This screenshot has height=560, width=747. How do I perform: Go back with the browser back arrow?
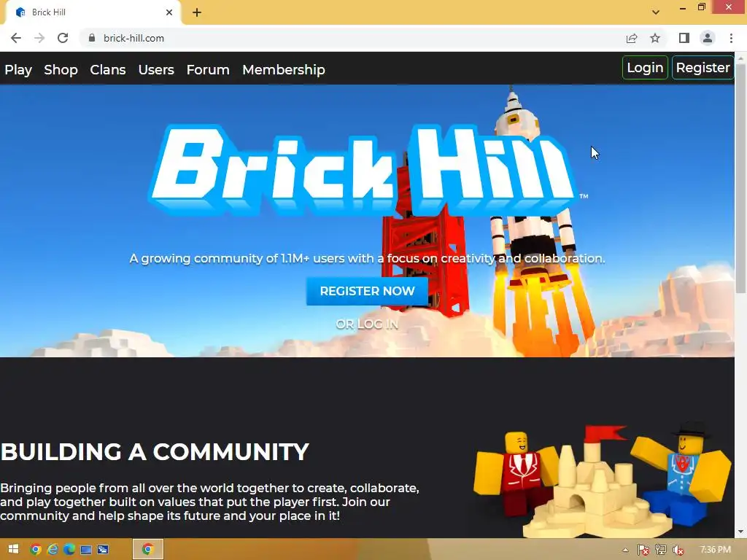tap(16, 38)
